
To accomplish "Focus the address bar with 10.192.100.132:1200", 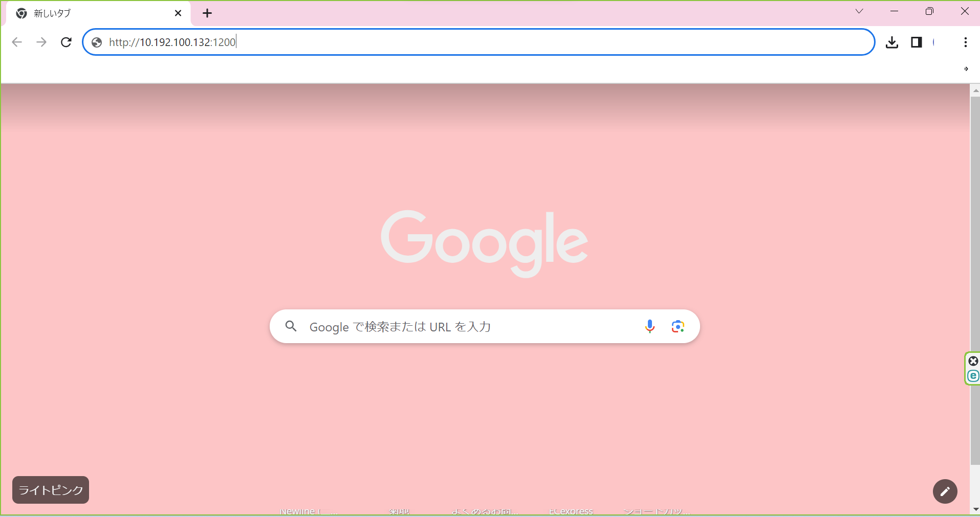I will pos(478,42).
